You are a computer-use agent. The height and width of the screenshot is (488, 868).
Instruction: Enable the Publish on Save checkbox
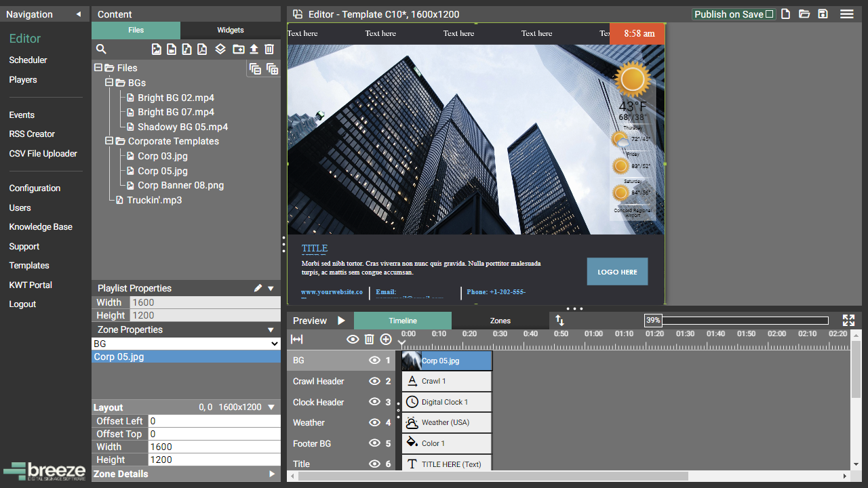769,14
